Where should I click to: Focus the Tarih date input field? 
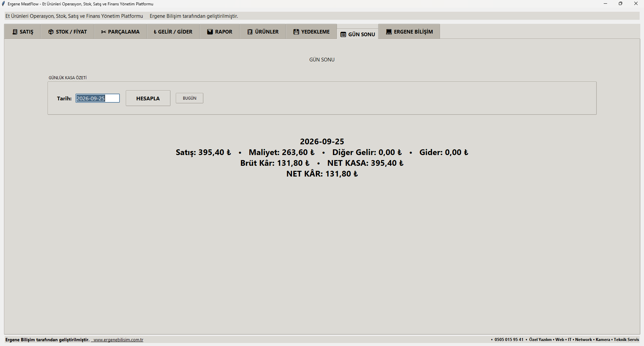click(x=98, y=98)
